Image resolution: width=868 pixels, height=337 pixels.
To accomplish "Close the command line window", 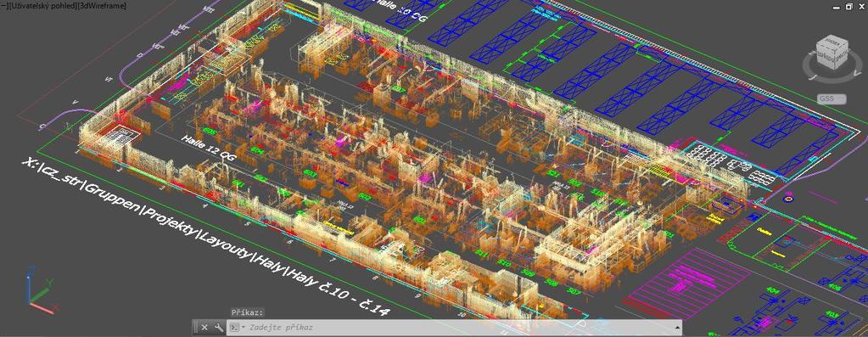I will coord(204,327).
